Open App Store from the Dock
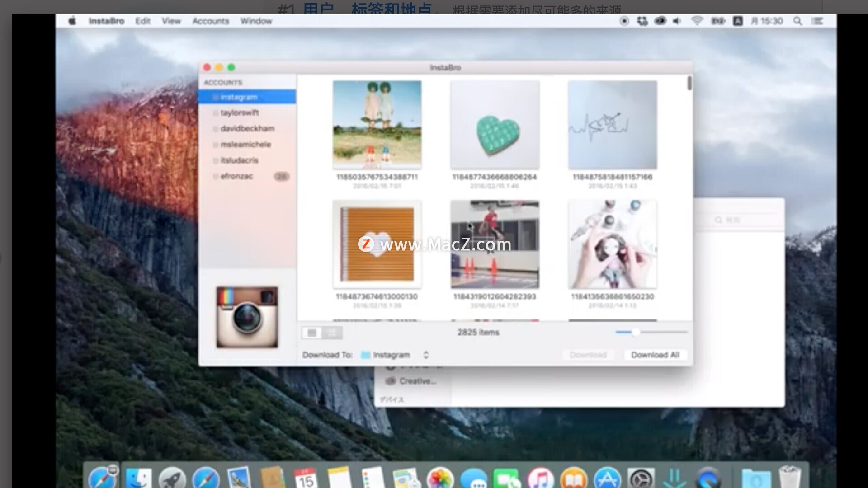868x488 pixels. point(607,479)
